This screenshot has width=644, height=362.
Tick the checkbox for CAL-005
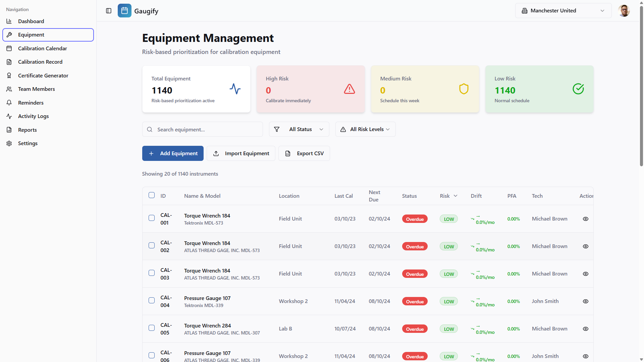[x=152, y=328]
